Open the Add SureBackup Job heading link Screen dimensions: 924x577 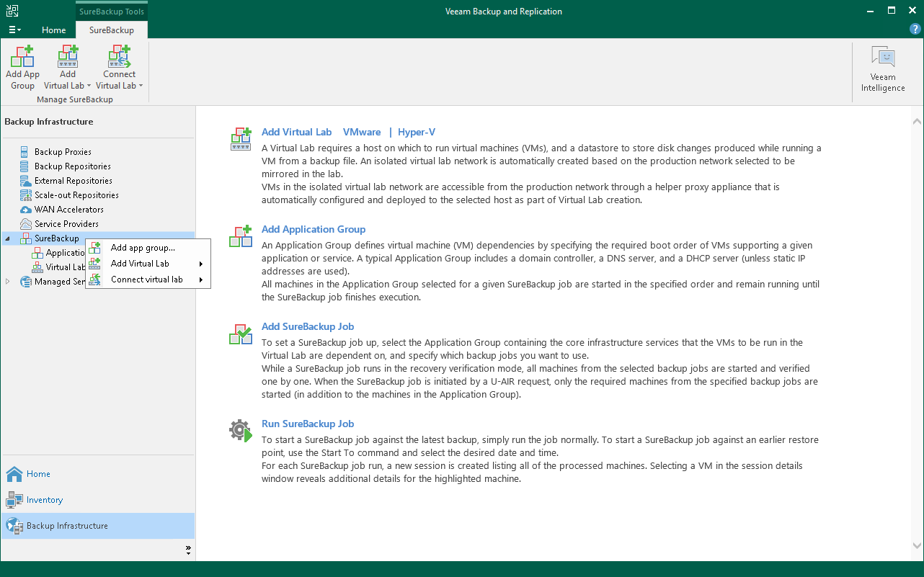click(308, 327)
